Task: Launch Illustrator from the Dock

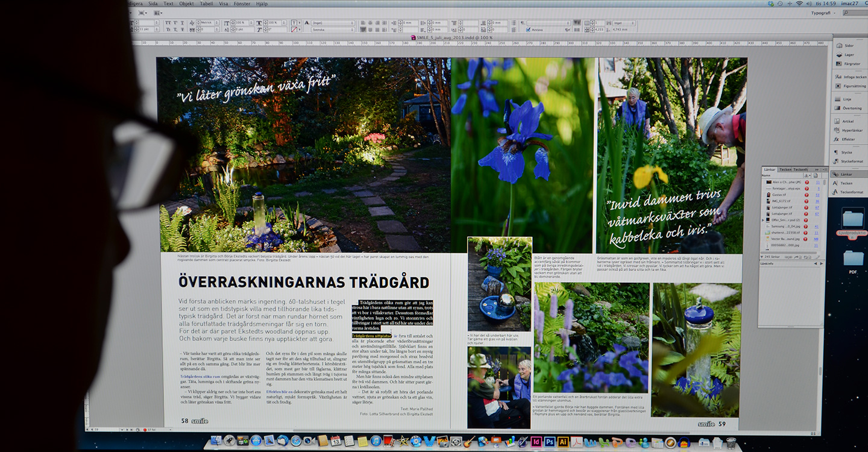Action: (x=563, y=442)
